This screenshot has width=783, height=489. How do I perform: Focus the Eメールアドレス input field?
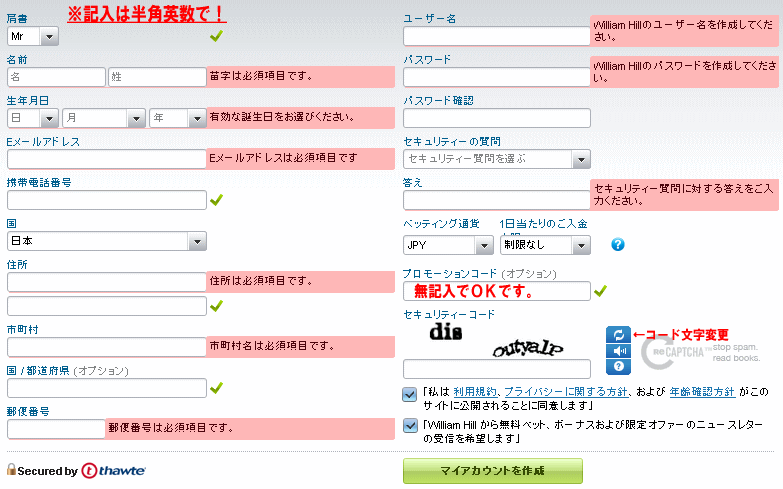click(107, 159)
